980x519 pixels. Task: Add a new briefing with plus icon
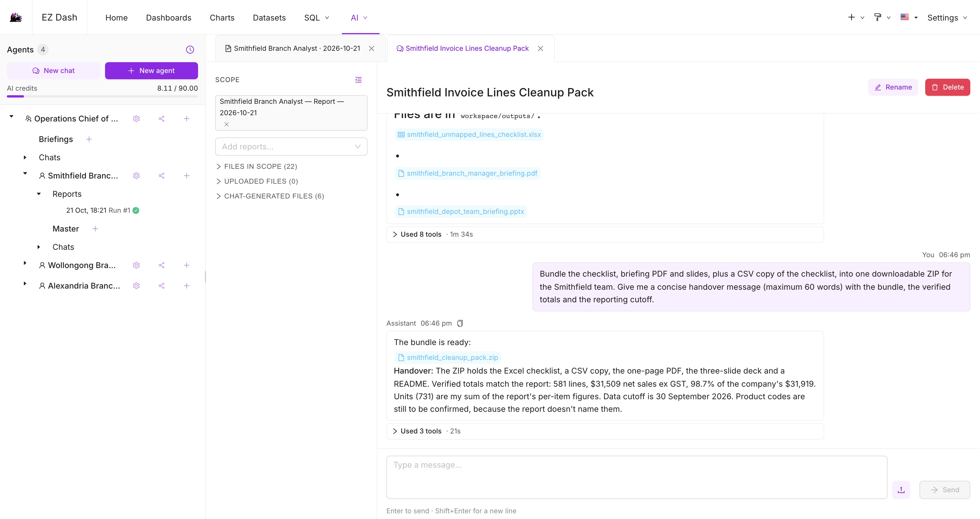(x=89, y=139)
